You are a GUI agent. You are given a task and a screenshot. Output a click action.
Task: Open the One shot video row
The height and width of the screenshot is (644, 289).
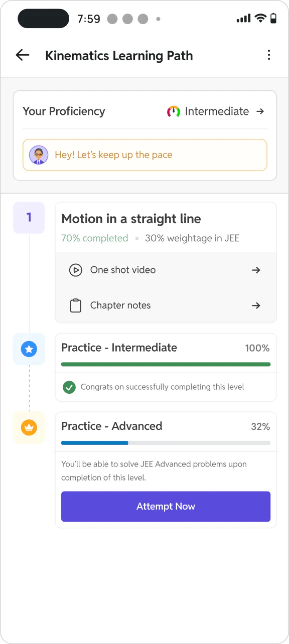click(166, 270)
